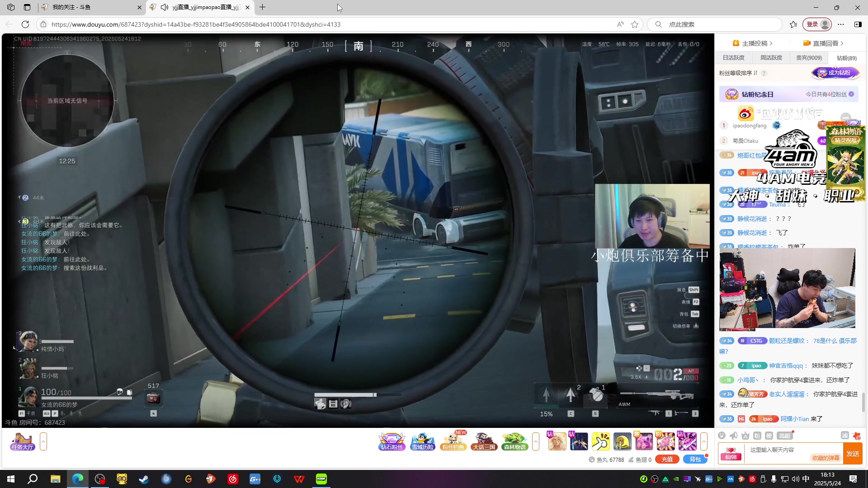Open a new browser tab
This screenshot has height=488, width=868.
262,7
